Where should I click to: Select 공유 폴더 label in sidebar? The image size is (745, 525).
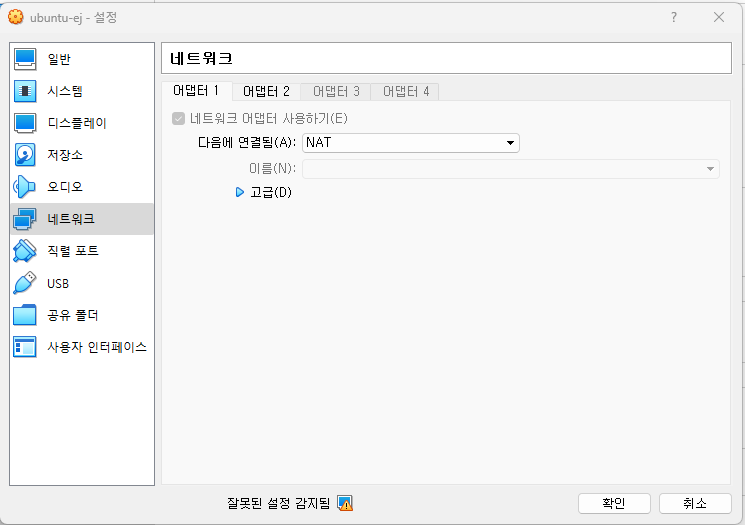[73, 315]
